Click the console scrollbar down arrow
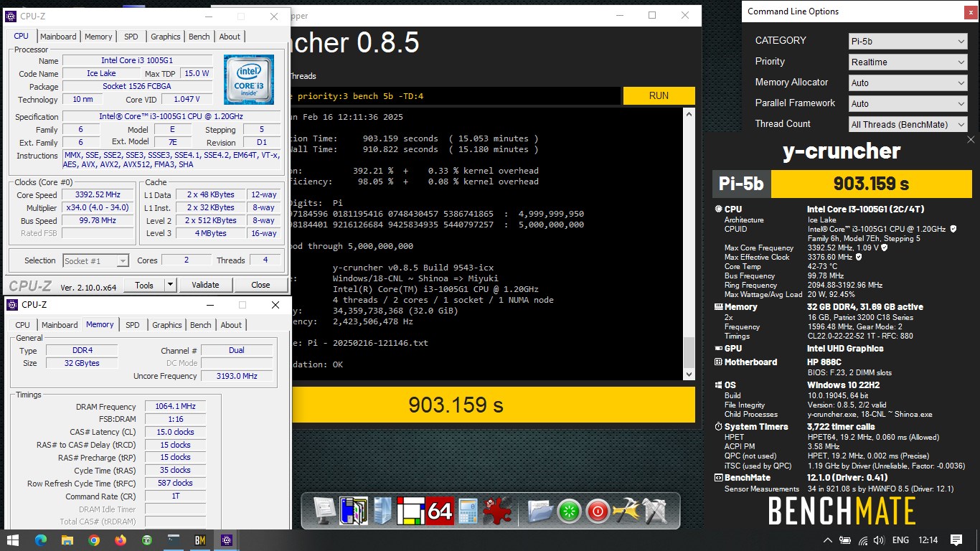 tap(689, 374)
